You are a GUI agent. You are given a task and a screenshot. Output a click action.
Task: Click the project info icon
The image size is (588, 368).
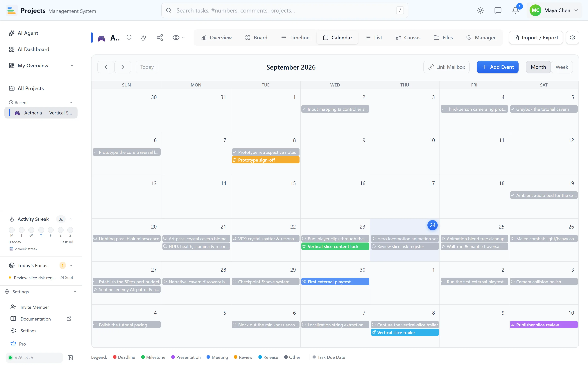pyautogui.click(x=129, y=37)
